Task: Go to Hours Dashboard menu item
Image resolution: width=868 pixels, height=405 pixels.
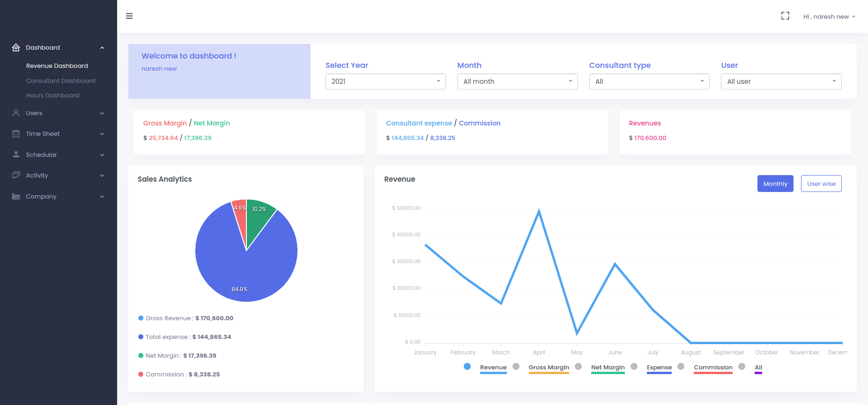Action: click(52, 95)
